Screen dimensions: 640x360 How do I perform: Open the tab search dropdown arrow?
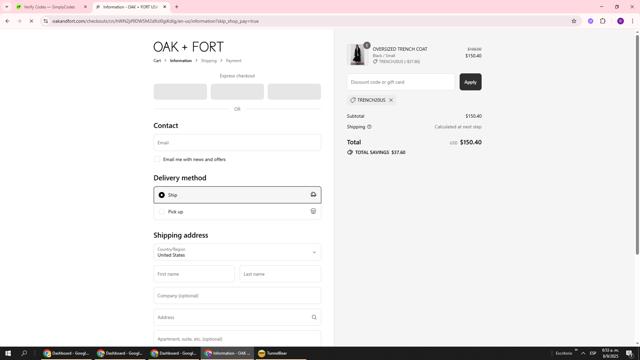point(7,7)
